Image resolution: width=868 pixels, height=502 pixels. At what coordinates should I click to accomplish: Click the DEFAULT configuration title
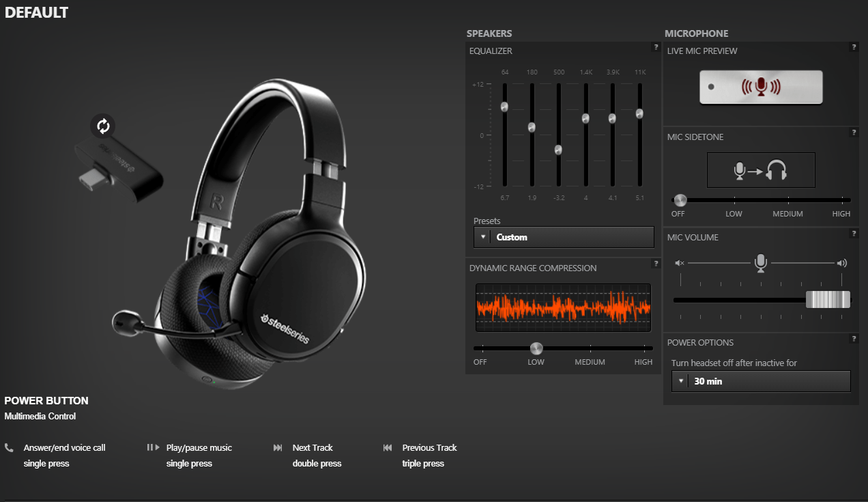(x=36, y=12)
